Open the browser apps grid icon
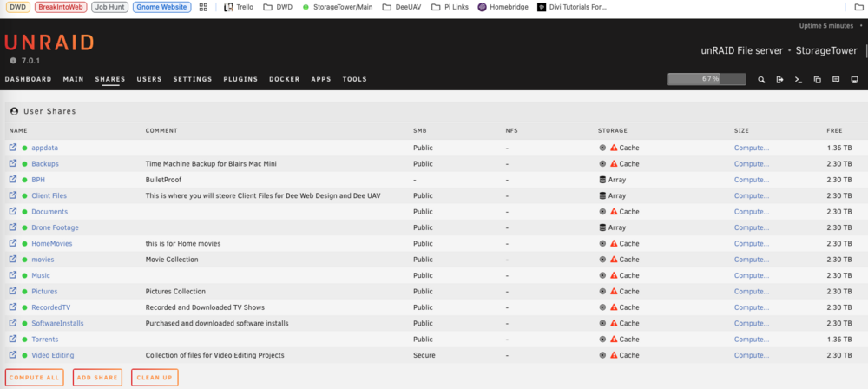The image size is (868, 389). [x=203, y=7]
